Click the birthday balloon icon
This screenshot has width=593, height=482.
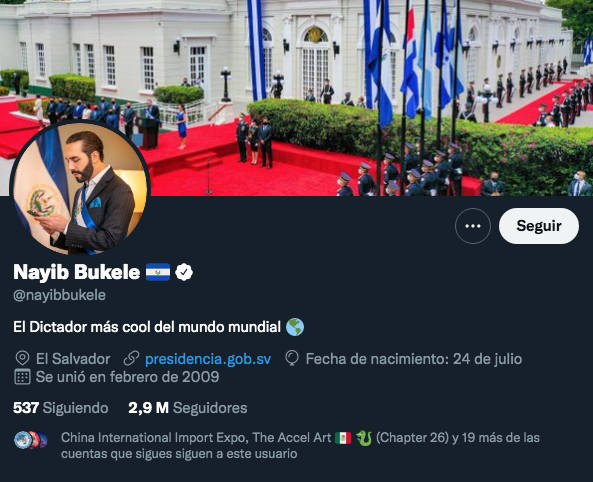click(292, 358)
